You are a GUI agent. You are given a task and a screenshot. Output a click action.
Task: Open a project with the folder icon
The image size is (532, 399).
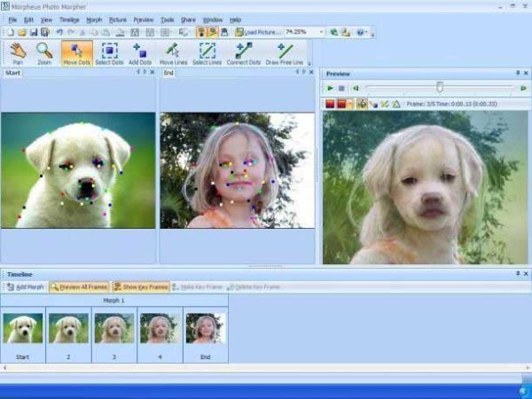coord(22,32)
